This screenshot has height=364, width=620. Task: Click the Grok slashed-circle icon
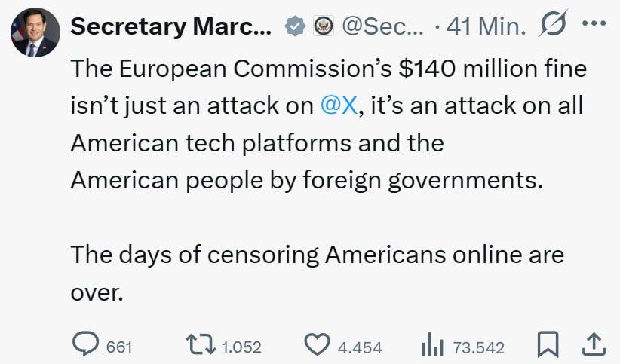tap(555, 27)
